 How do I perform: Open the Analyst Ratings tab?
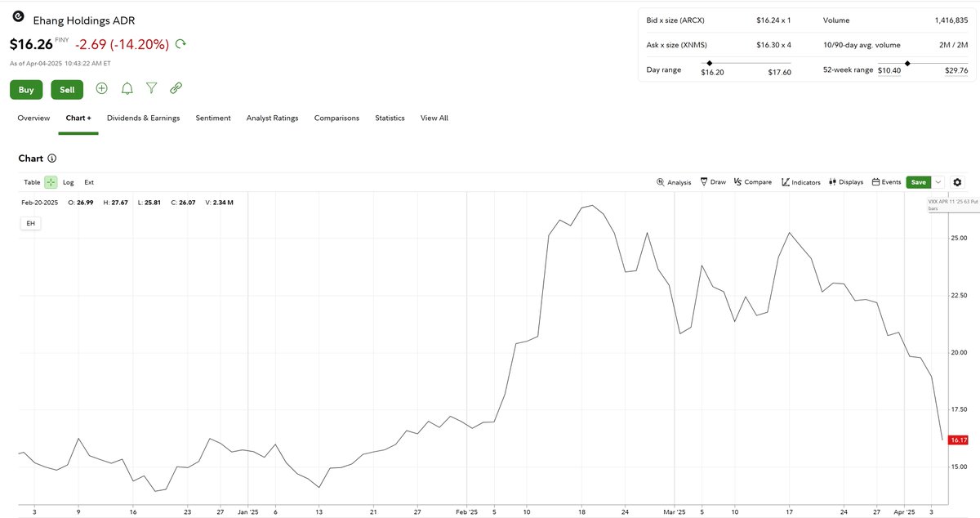tap(272, 118)
